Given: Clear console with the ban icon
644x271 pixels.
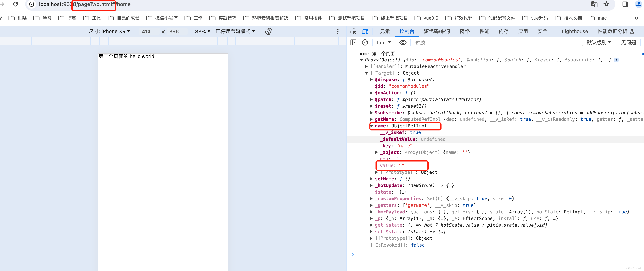Looking at the screenshot, I should click(365, 42).
